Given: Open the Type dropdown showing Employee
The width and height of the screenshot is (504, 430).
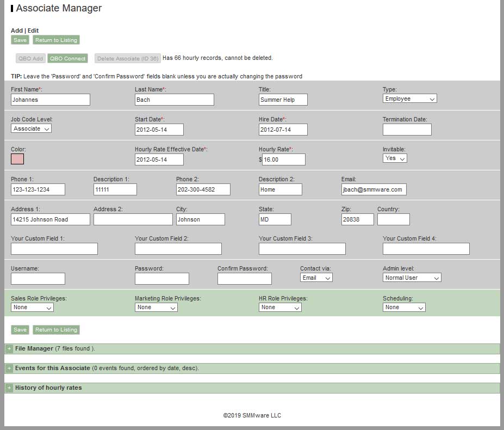Looking at the screenshot, I should pos(409,99).
